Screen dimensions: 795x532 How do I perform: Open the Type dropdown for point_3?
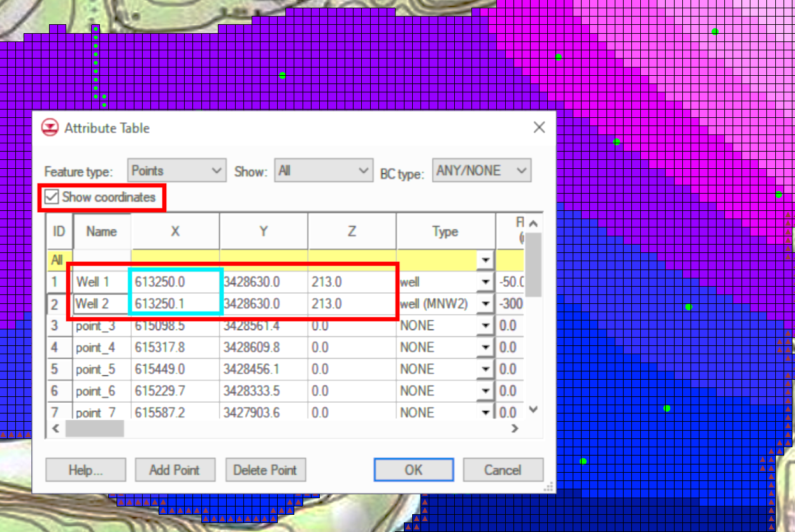[485, 325]
